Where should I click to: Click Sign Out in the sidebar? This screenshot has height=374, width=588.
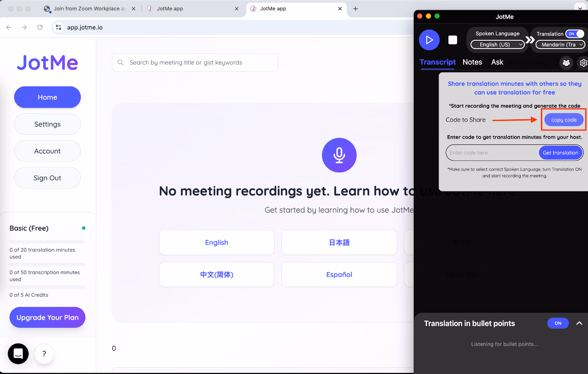coord(47,178)
